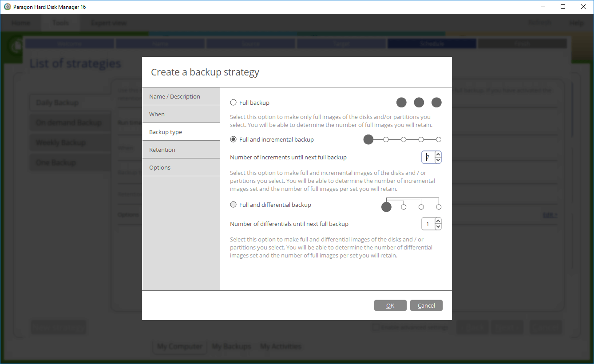
Task: Open the Expert view tab
Action: pyautogui.click(x=109, y=23)
